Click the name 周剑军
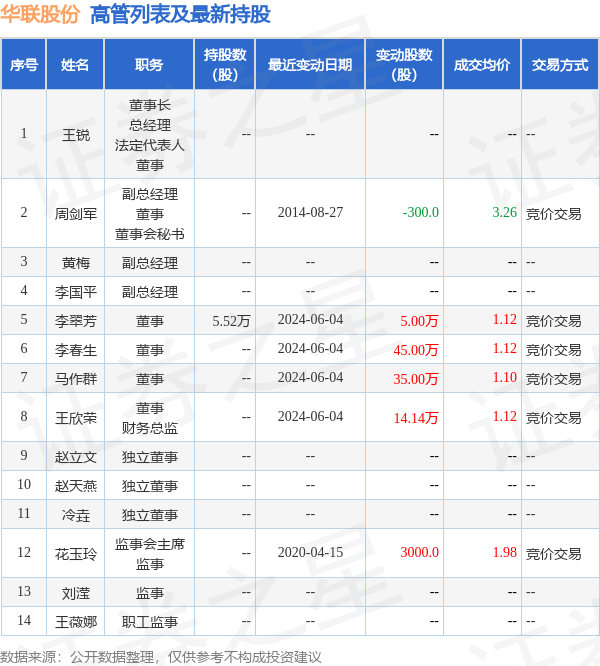Screen dimensions: 600x666 [76, 214]
